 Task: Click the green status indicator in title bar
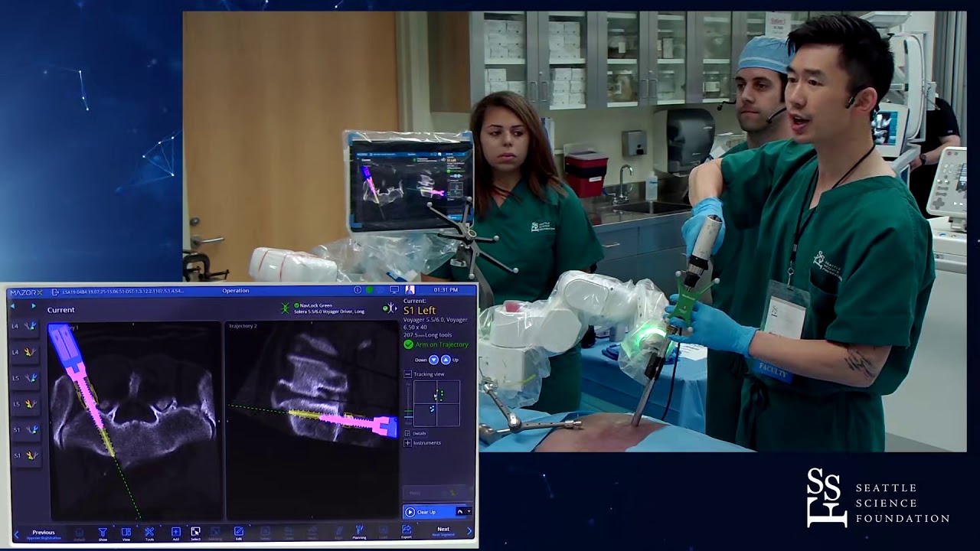click(370, 290)
